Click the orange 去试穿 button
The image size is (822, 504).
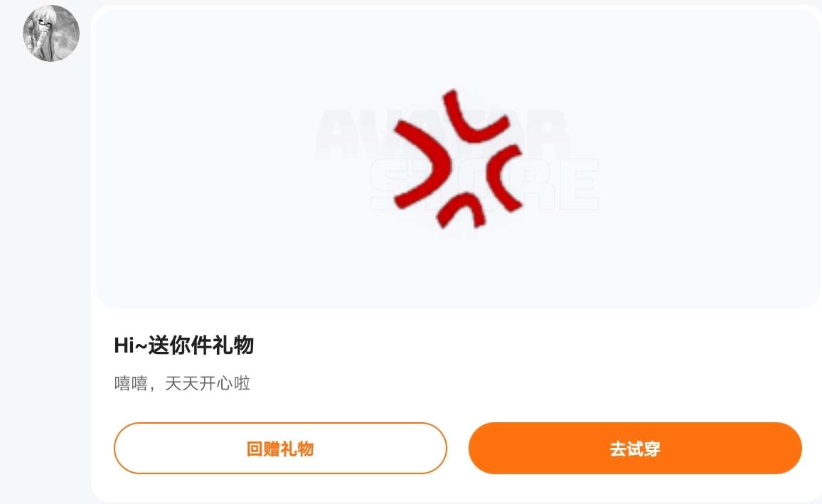[x=635, y=449]
